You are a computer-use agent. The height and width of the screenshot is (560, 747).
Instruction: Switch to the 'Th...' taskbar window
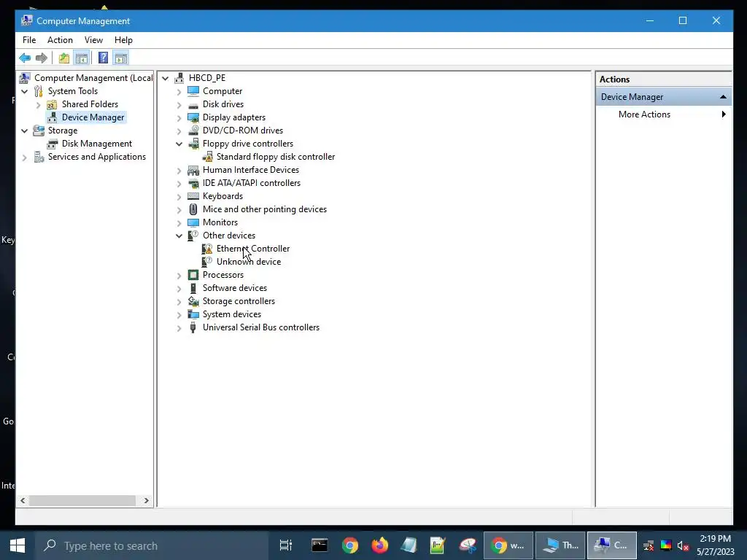(560, 545)
